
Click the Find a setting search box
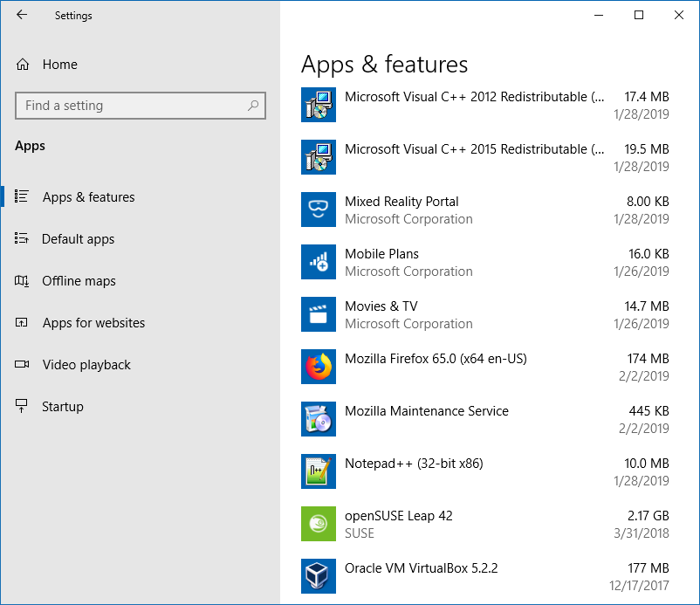[140, 105]
